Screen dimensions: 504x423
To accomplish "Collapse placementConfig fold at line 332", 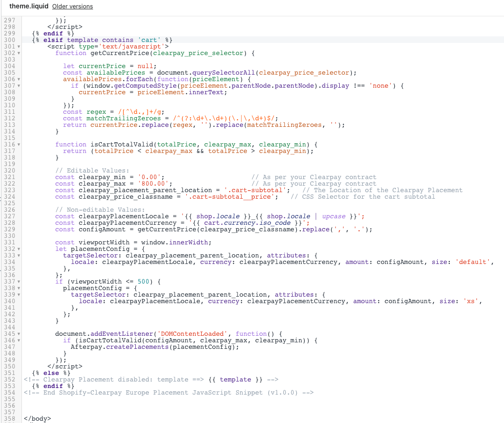I will (19, 249).
